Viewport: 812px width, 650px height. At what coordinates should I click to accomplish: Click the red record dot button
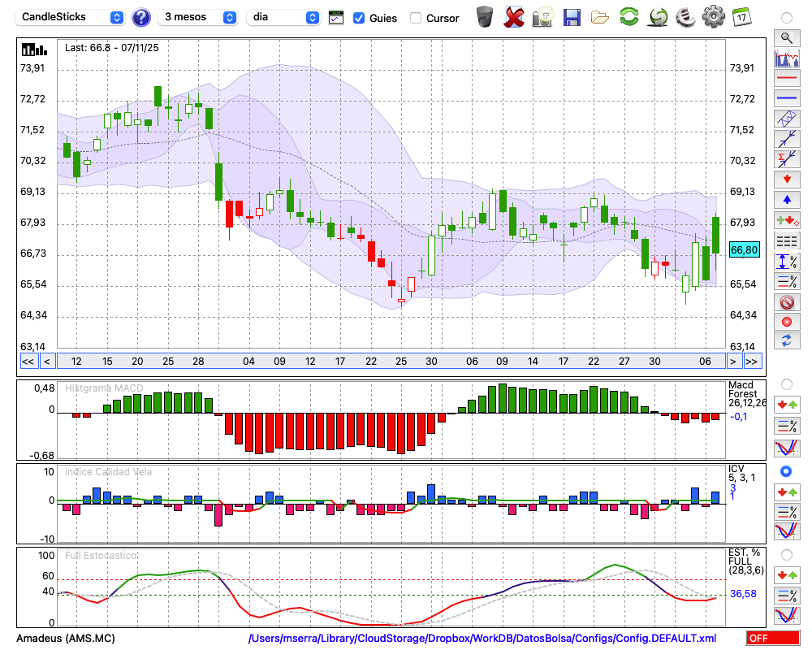point(787,322)
